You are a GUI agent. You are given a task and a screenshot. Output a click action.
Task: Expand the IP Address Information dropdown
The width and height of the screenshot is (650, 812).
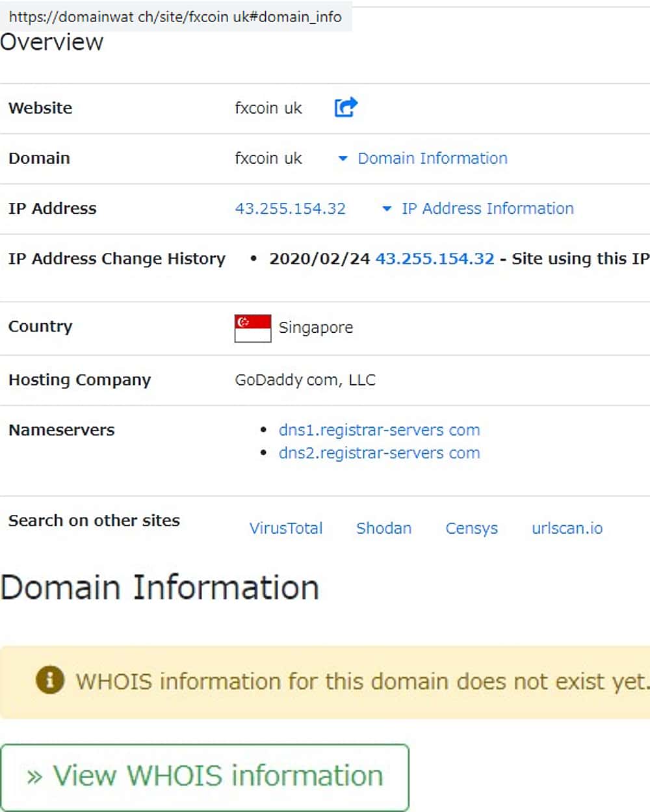[x=478, y=209]
